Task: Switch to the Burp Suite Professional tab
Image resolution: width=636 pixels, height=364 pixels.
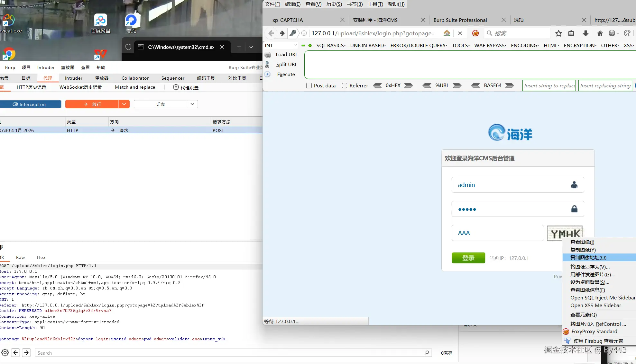Action: tap(460, 20)
